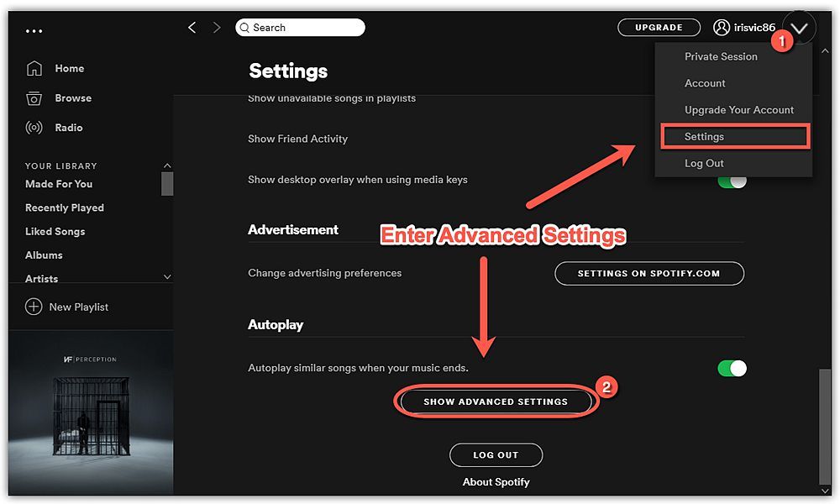840x504 pixels.
Task: Toggle the desktop overlay media keys switch
Action: pos(732,182)
